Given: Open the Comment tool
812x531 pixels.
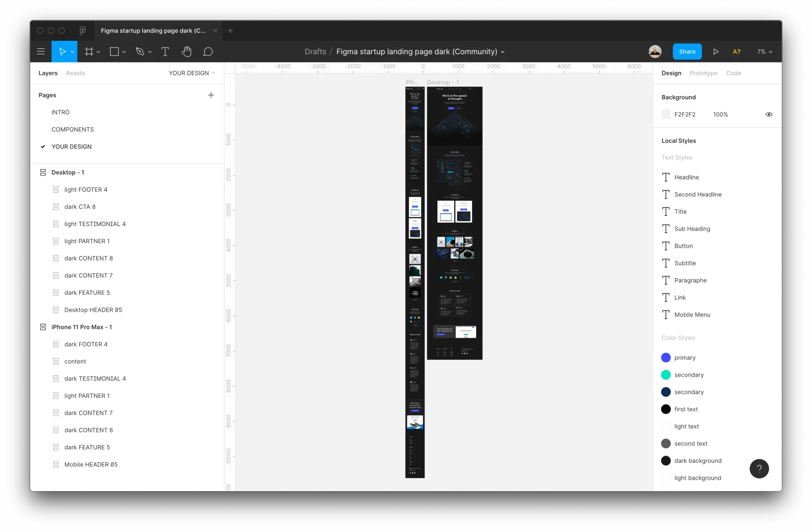Looking at the screenshot, I should [207, 52].
